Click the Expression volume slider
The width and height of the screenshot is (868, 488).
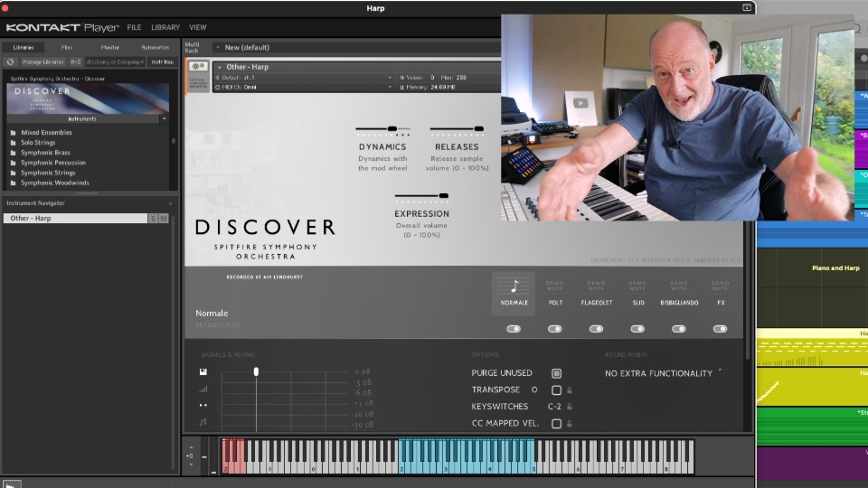tap(421, 196)
